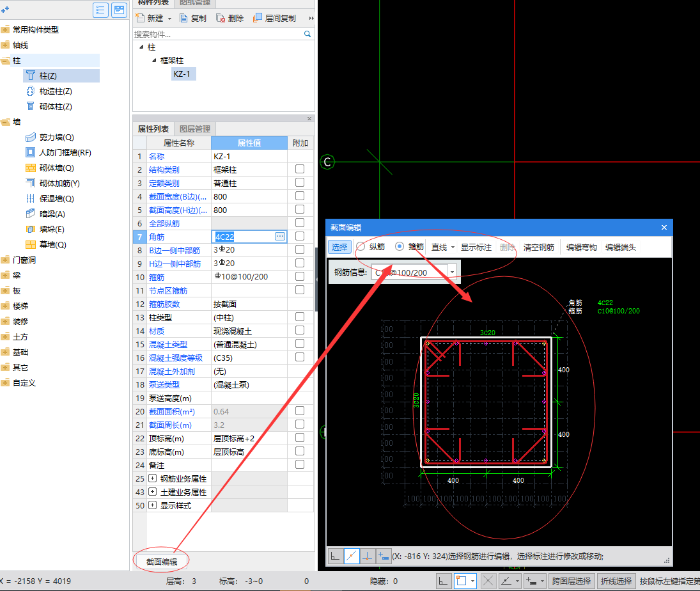Click the 新建 new component icon

click(140, 18)
